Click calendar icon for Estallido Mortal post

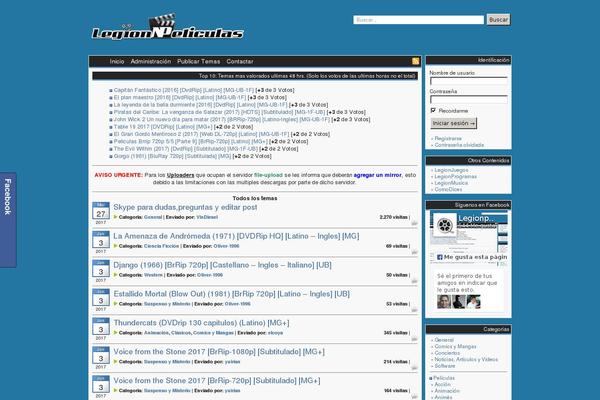click(x=101, y=298)
